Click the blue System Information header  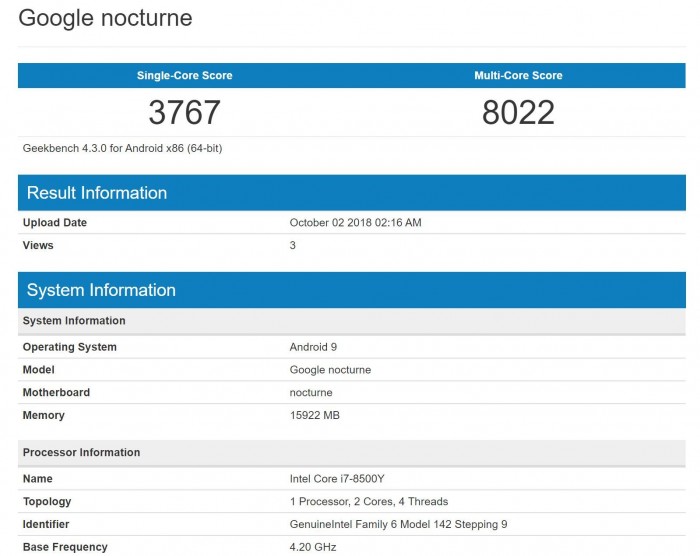pyautogui.click(x=352, y=290)
